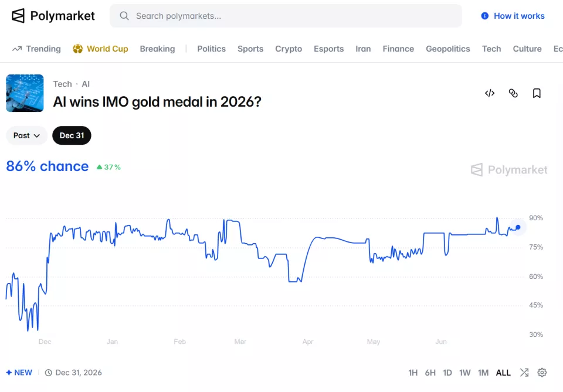This screenshot has height=392, width=563.
Task: Bookmark this IMO market
Action: tap(537, 93)
